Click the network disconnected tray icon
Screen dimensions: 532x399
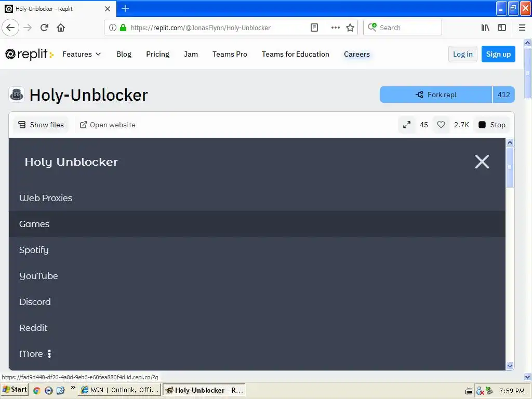point(480,391)
